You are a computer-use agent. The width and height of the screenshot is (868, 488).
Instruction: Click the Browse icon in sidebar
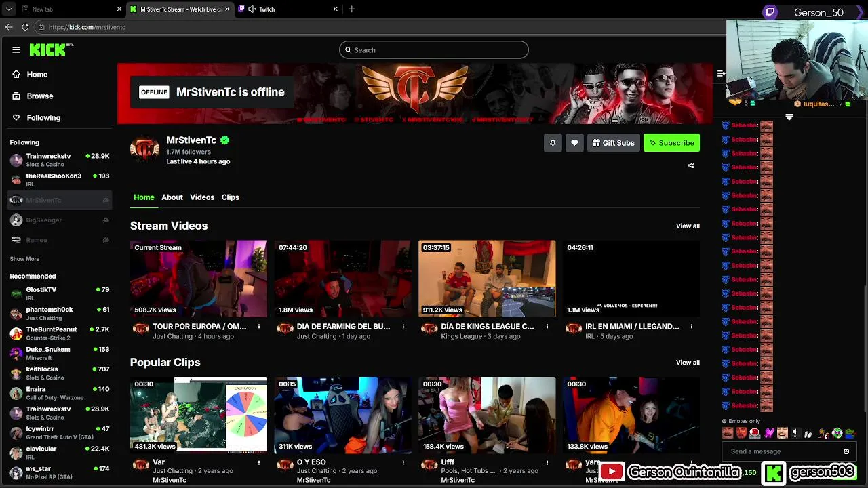(16, 96)
